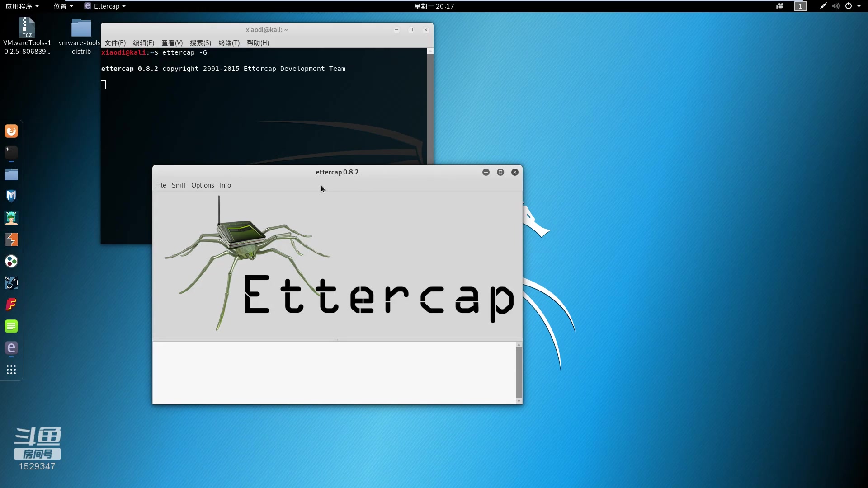Open vmware-tools-distrib folder on desktop

click(x=81, y=36)
